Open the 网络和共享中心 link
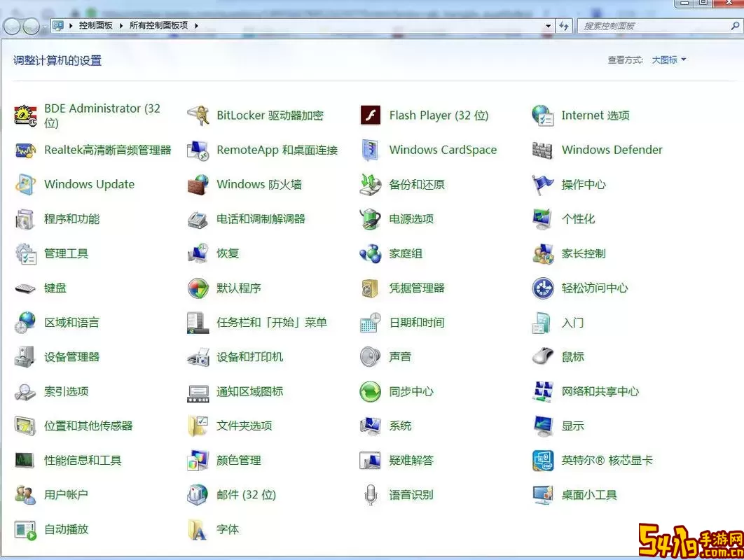Screen dimensions: 744x560 click(x=600, y=392)
